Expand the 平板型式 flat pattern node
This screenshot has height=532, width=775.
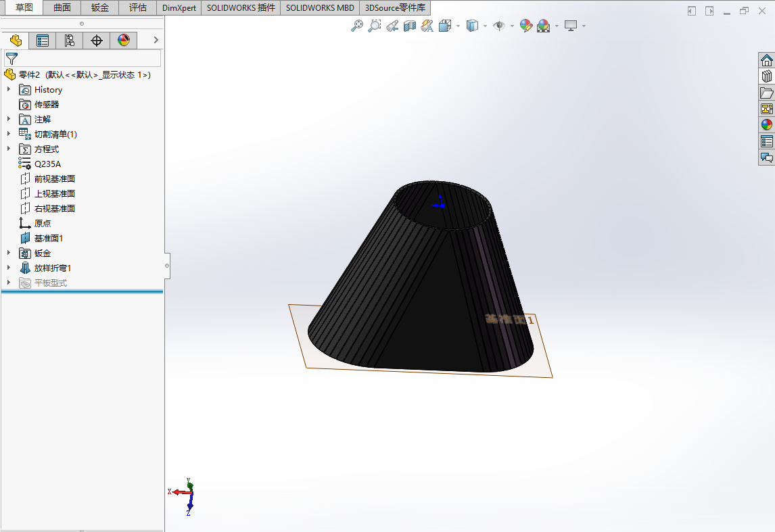pos(8,283)
